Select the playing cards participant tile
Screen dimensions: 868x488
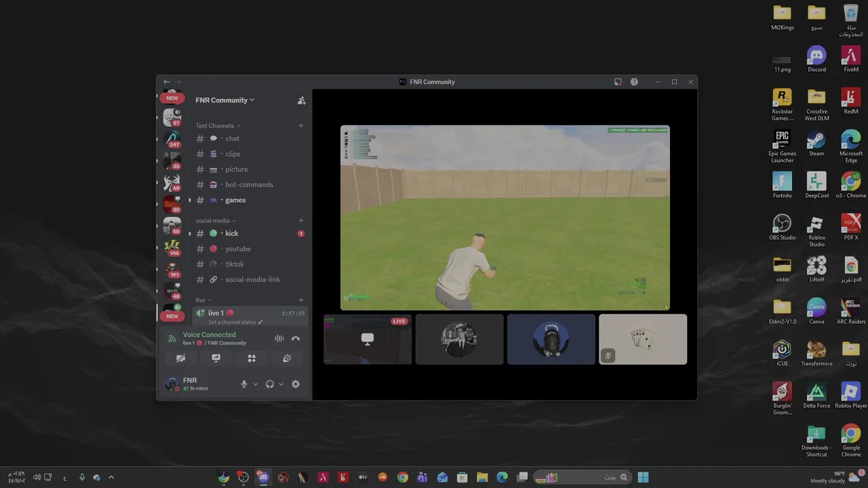pos(643,339)
